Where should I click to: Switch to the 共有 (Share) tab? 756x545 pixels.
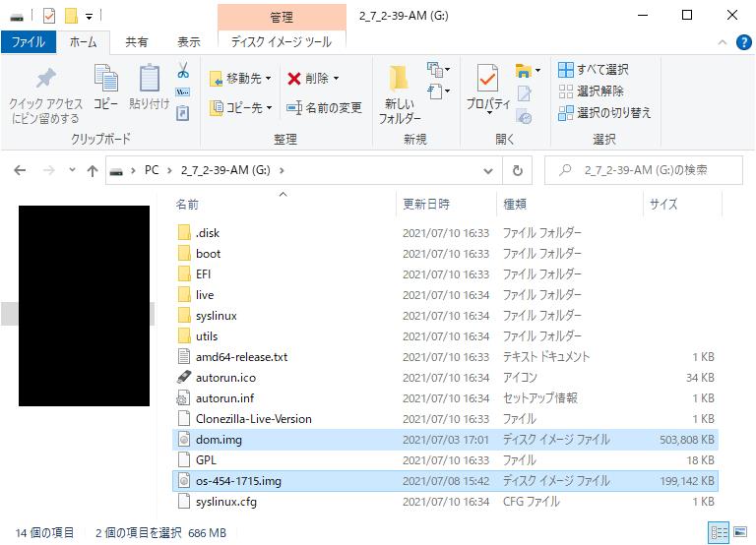pos(136,42)
